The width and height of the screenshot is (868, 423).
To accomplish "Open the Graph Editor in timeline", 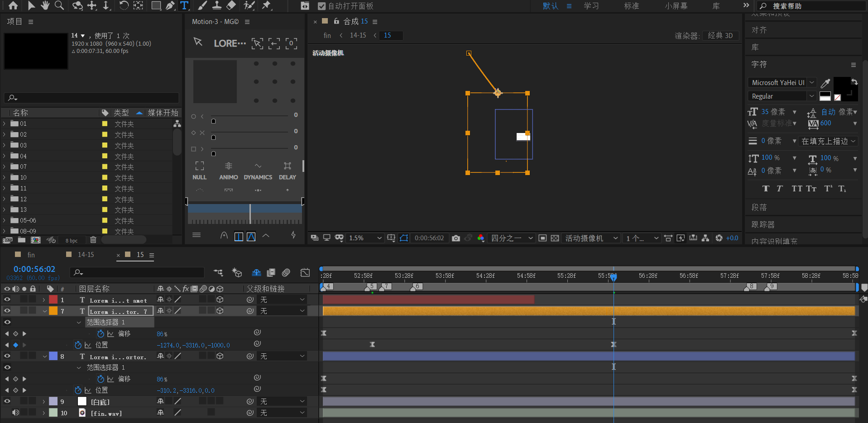I will click(x=305, y=272).
